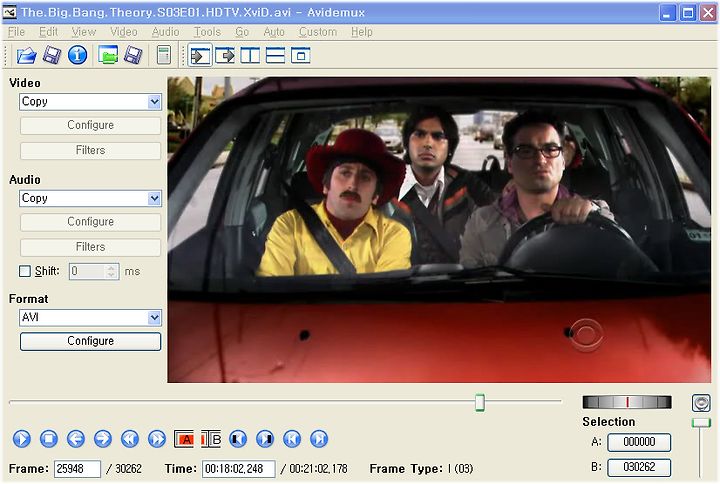
Task: Click selection B button showing 030262
Action: [x=639, y=467]
